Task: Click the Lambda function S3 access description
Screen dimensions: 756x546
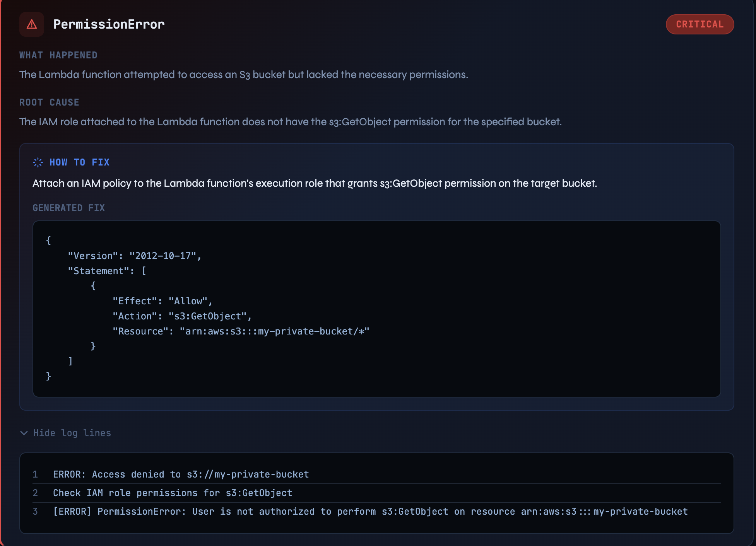Action: coord(243,75)
